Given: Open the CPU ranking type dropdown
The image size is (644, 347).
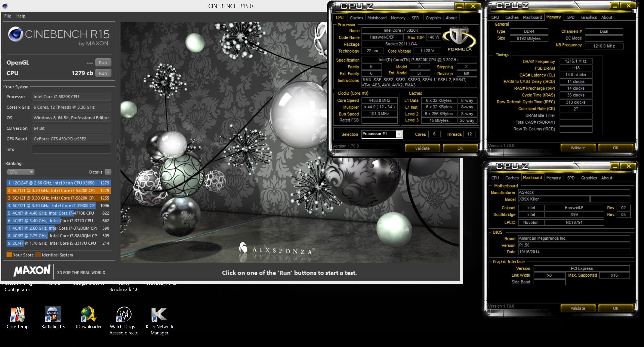Looking at the screenshot, I should pyautogui.click(x=20, y=172).
